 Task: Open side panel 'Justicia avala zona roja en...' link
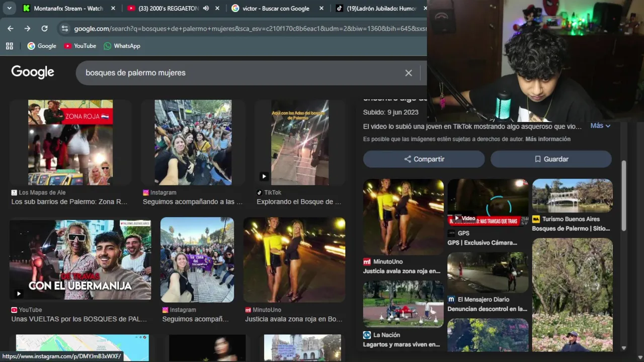point(401,271)
